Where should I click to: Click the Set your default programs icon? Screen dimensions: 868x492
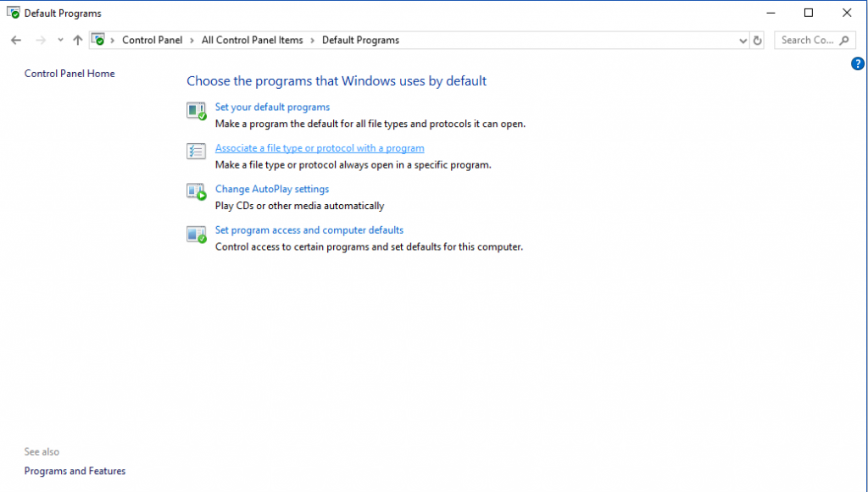coord(196,111)
